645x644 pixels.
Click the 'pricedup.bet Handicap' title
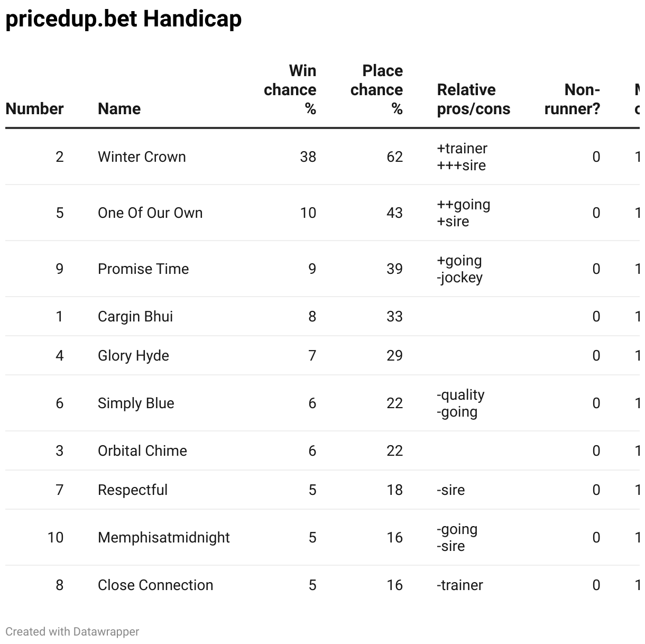click(124, 19)
